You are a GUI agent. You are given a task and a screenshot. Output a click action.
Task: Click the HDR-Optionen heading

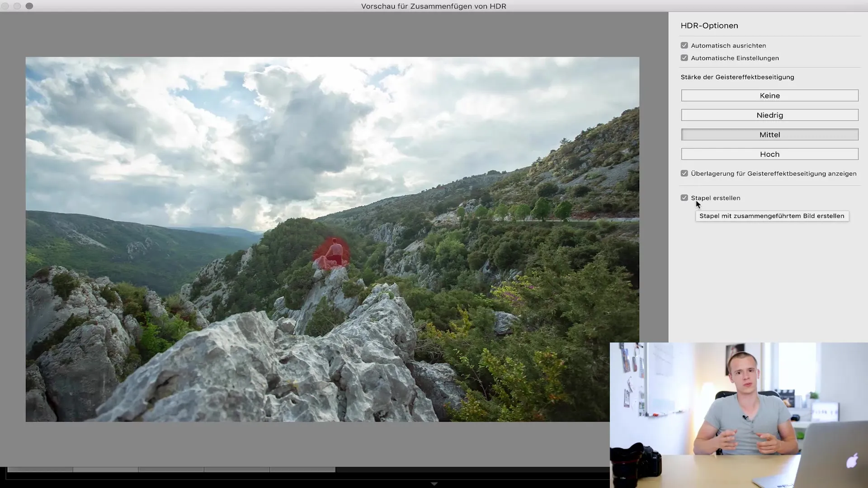(709, 26)
